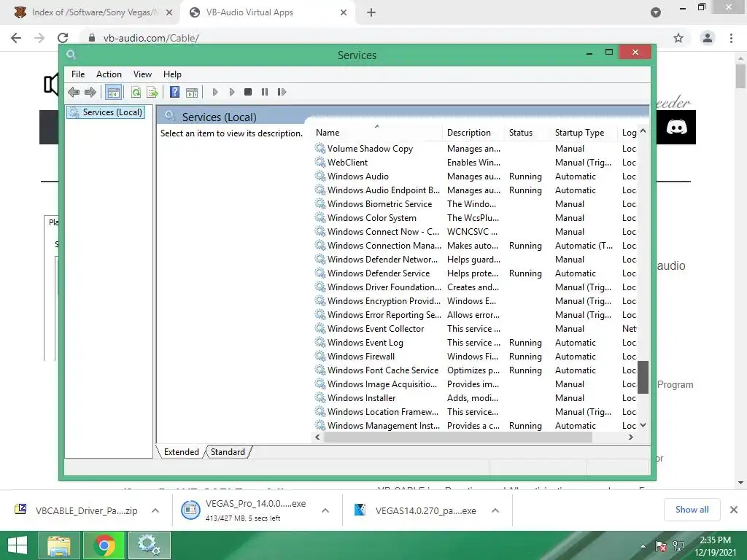Click the gear icon beside Windows Connect Now
This screenshot has height=560, width=747.
320,231
